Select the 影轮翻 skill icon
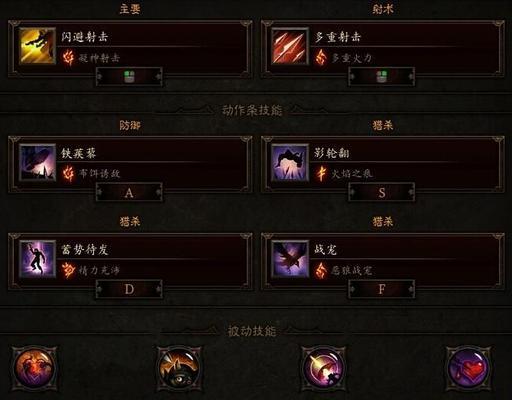This screenshot has height=400, width=512. (x=290, y=162)
